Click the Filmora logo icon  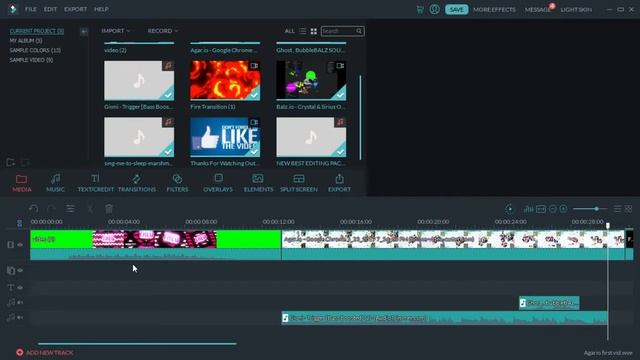[13, 9]
